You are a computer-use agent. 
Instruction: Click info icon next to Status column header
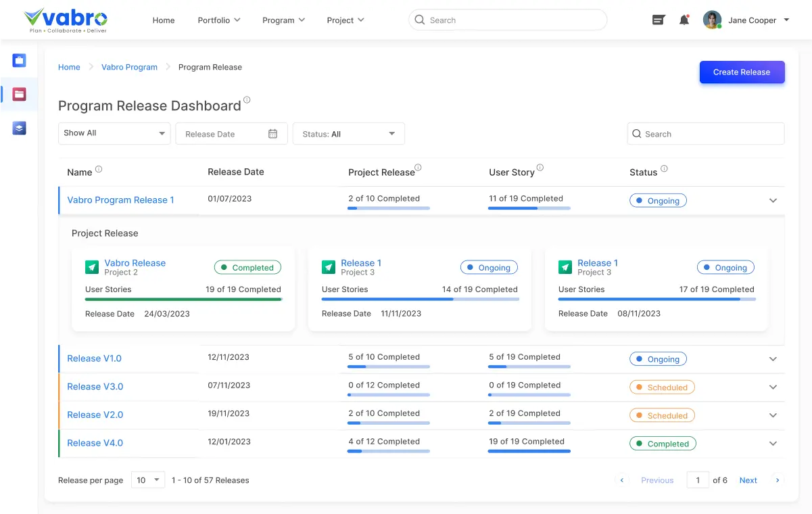coord(664,169)
